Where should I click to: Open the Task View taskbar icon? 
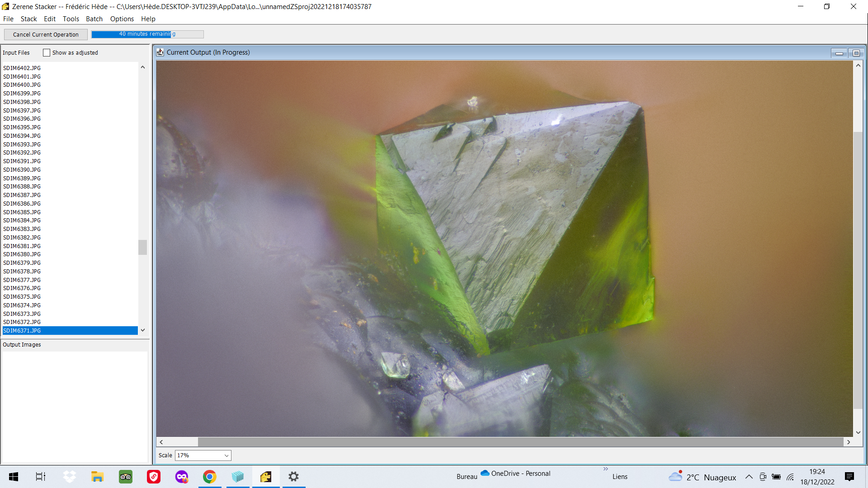tap(41, 477)
